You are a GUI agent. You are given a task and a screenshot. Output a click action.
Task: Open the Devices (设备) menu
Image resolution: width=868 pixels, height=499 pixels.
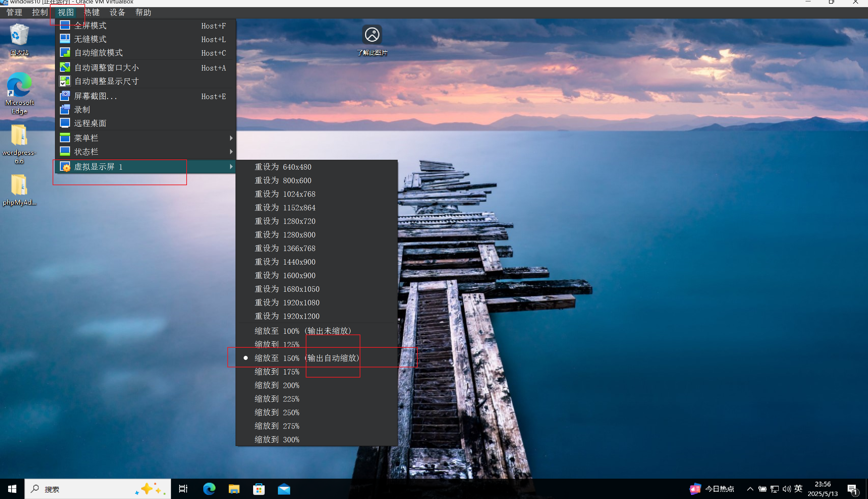pos(117,12)
